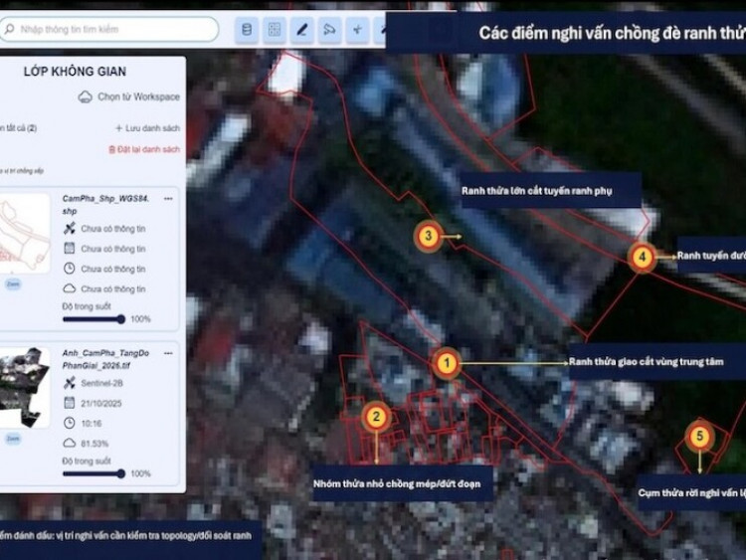746x560 pixels.
Task: Click clock icon next to 10:16
Action: [70, 423]
